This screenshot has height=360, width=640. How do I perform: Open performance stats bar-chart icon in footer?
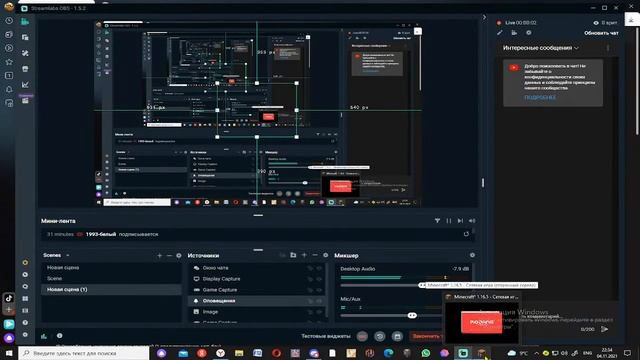[x=44, y=336]
